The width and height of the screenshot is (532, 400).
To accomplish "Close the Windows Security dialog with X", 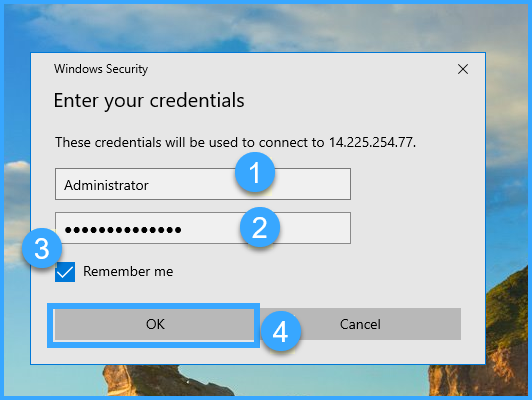I will [x=463, y=69].
